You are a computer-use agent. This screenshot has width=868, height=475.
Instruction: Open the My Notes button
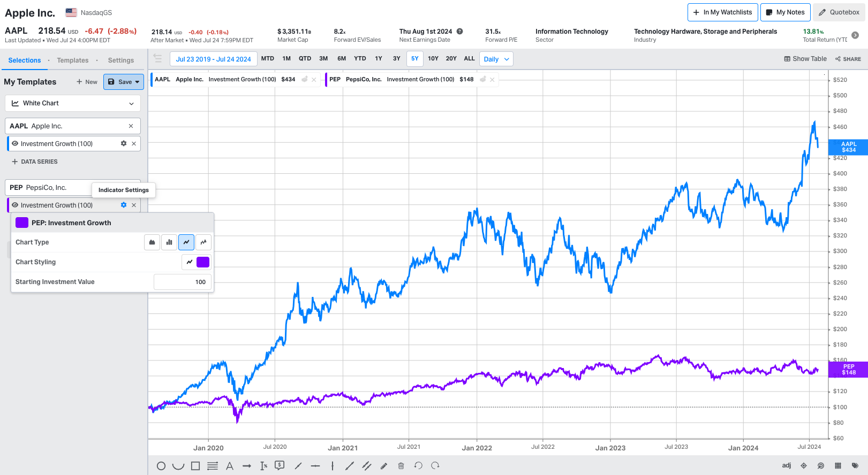pos(785,12)
